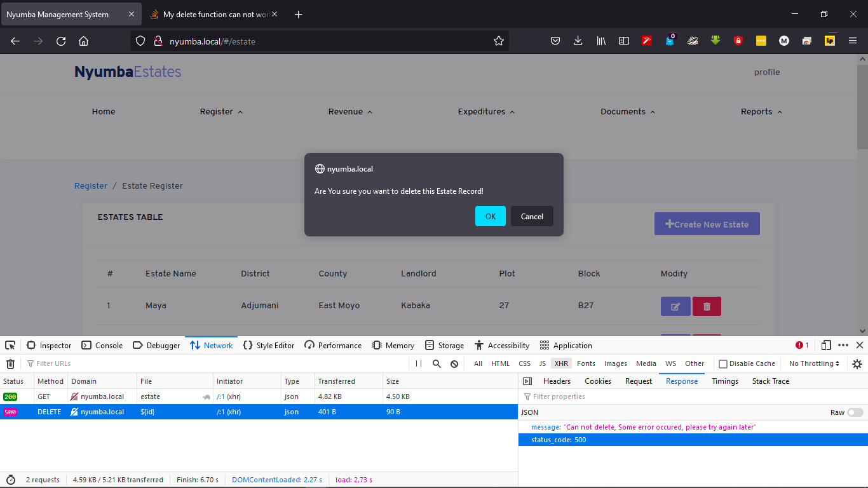Click the red error count indicator
This screenshot has height=488, width=868.
coord(802,345)
